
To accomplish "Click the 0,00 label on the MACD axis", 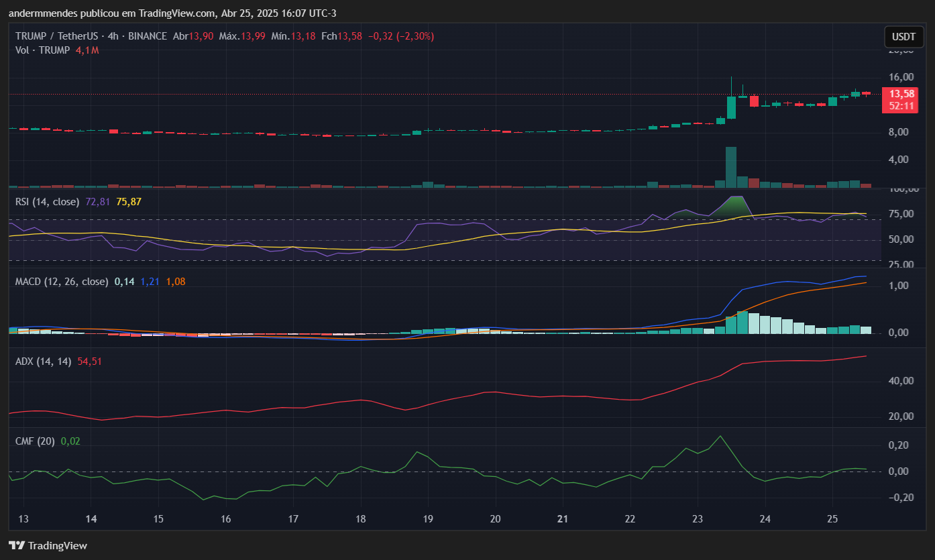I will click(x=900, y=333).
